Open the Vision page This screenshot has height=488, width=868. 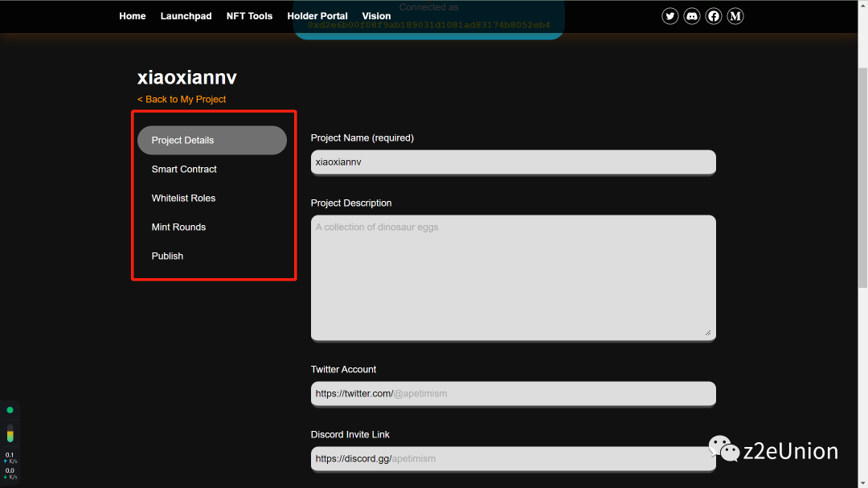[x=376, y=16]
